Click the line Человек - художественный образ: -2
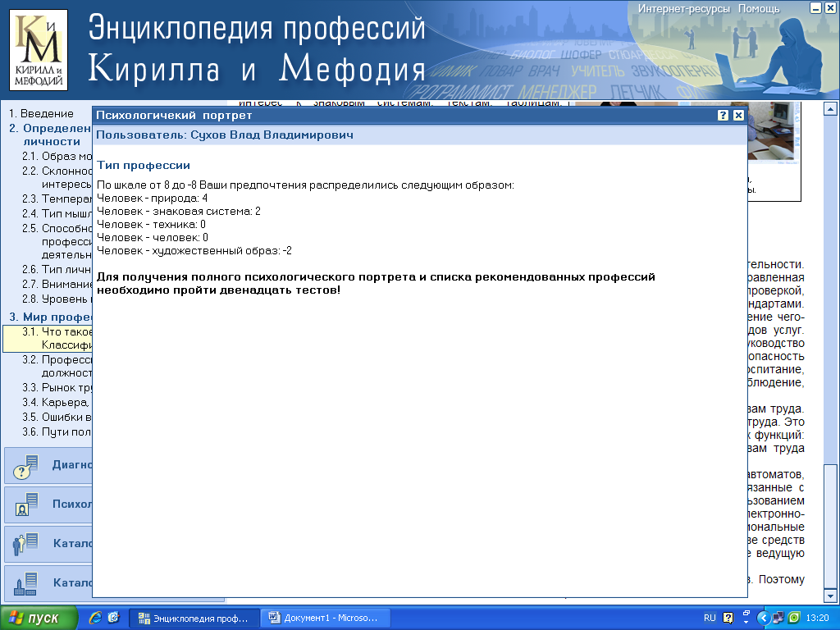The image size is (840, 630). [194, 251]
